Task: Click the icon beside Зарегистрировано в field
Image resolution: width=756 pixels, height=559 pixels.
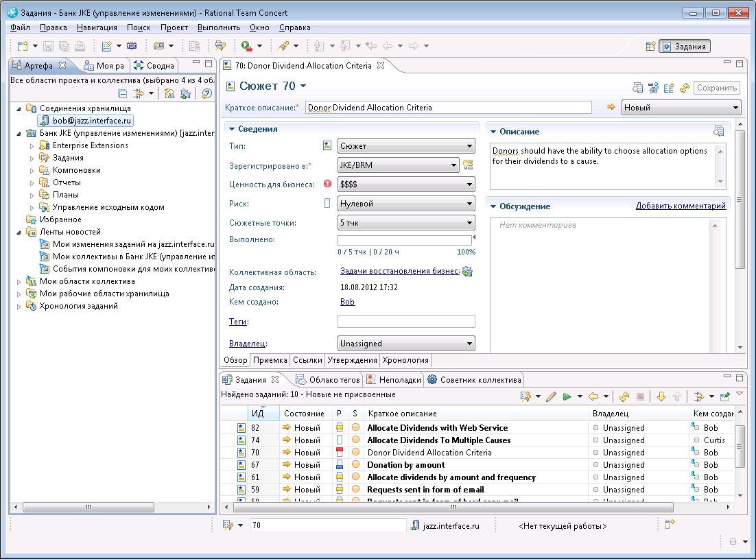Action: pyautogui.click(x=468, y=165)
